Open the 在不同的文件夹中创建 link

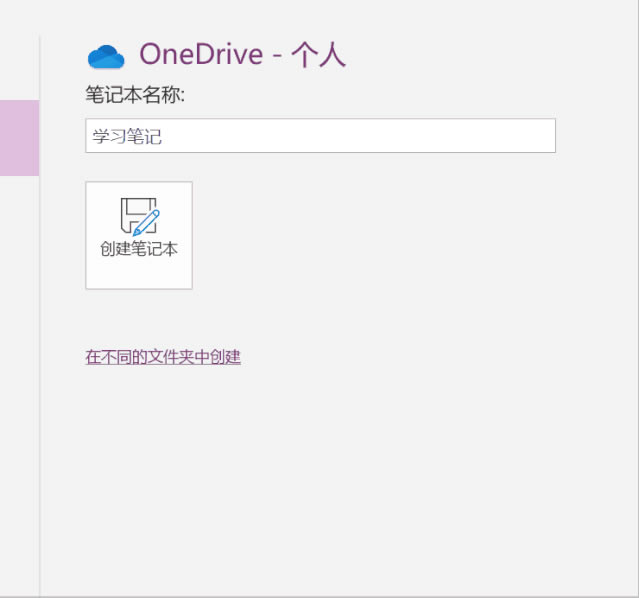[163, 357]
